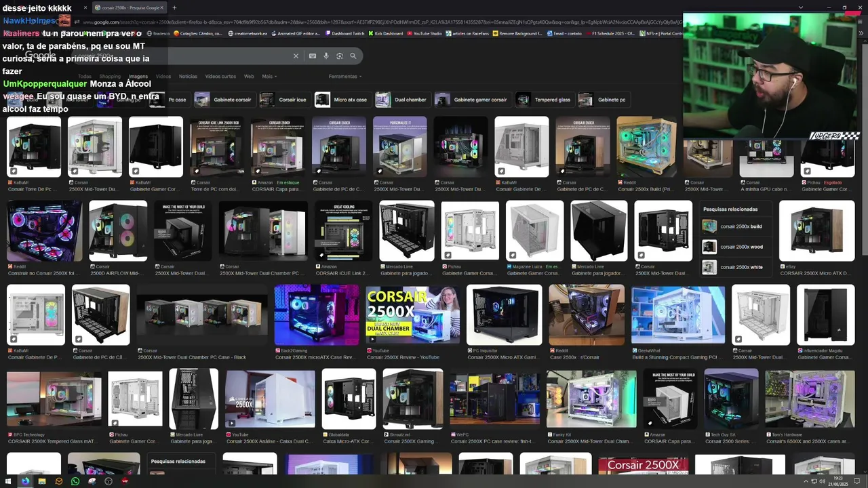Viewport: 868px width, 488px height.
Task: Open Reddit Corsair 2500x Build image result
Action: pyautogui.click(x=646, y=147)
